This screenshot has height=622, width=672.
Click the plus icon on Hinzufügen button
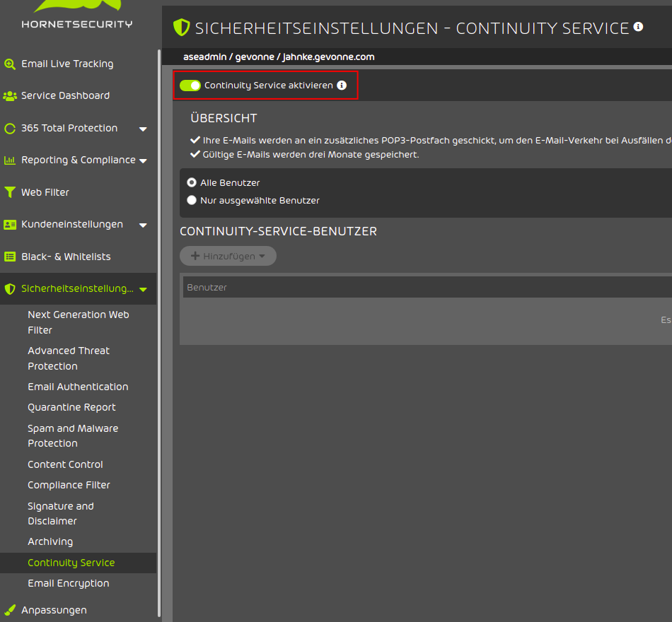(x=195, y=256)
